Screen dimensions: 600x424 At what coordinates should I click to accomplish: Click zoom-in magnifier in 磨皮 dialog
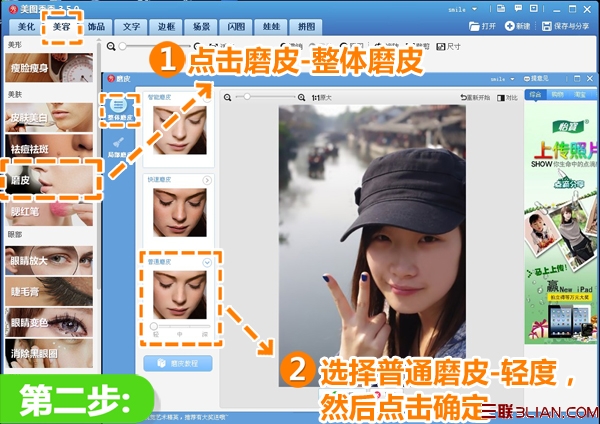click(x=302, y=98)
